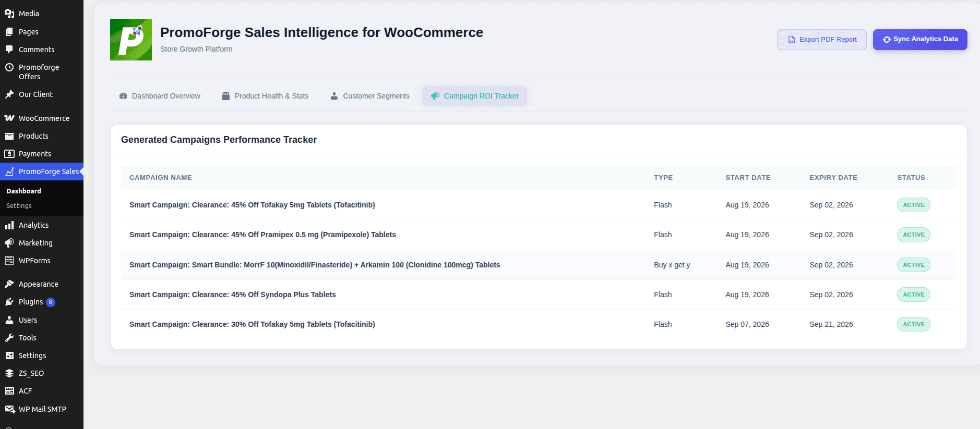Click the Promoforge Offers clock icon

pyautogui.click(x=9, y=67)
